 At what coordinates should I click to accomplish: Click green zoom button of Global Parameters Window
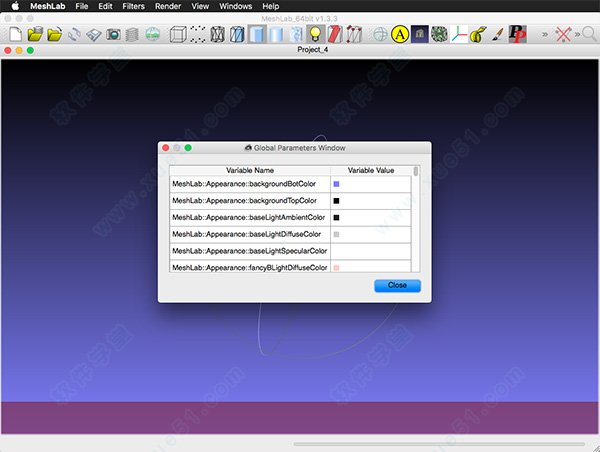pos(188,148)
